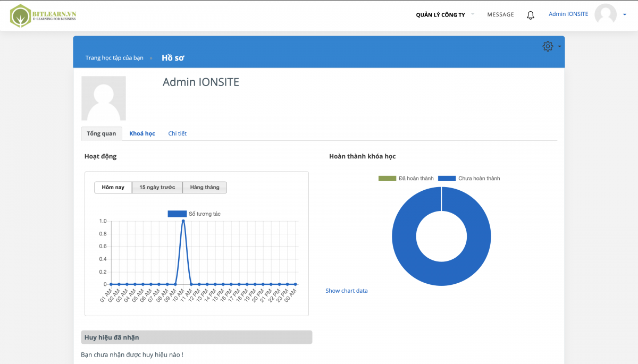Click the blue doughnut chart ring

pyautogui.click(x=404, y=236)
